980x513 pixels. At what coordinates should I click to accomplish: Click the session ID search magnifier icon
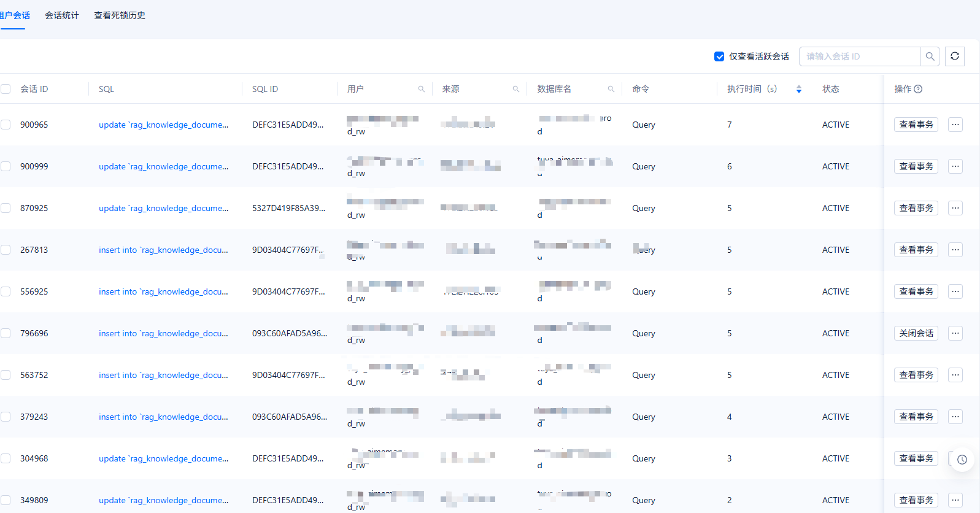click(x=930, y=56)
